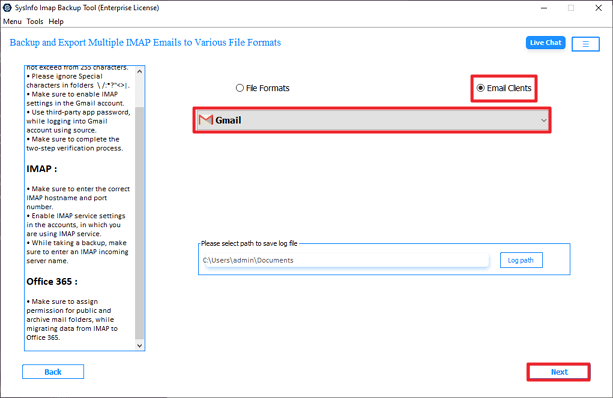613x398 pixels.
Task: Click 'Please select path to save log file' label
Action: (x=249, y=243)
